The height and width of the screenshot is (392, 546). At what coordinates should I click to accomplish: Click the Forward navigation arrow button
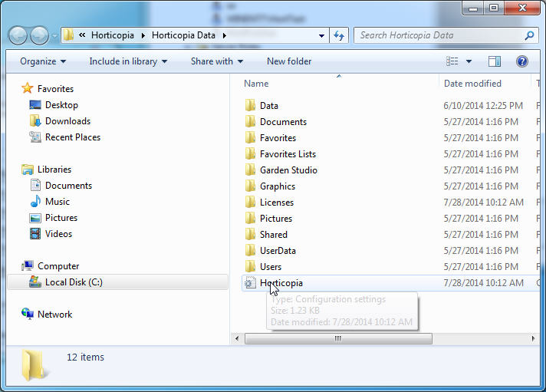[39, 35]
